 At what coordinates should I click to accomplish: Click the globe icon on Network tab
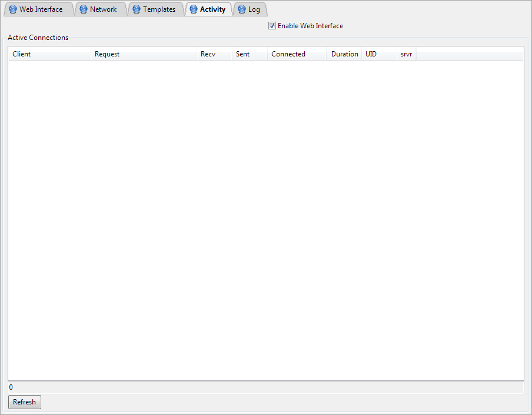point(84,9)
